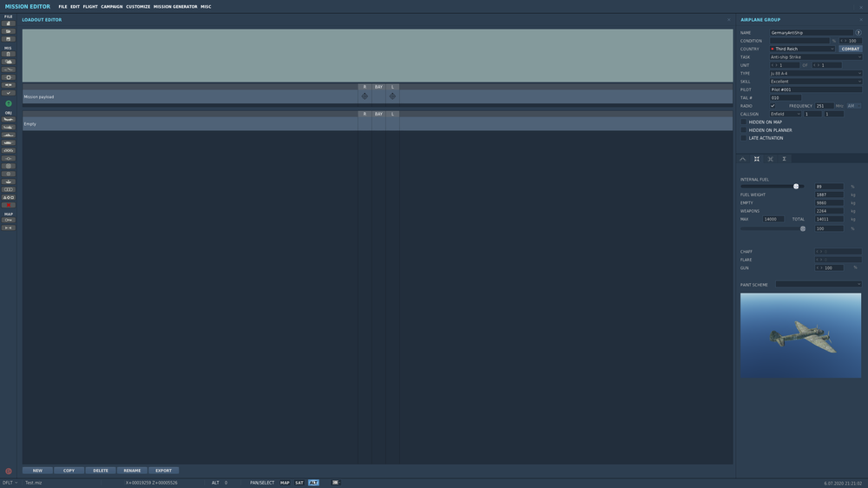Viewport: 868px width, 488px height.
Task: Click the R pylon slot in Mission payload
Action: pyautogui.click(x=365, y=96)
